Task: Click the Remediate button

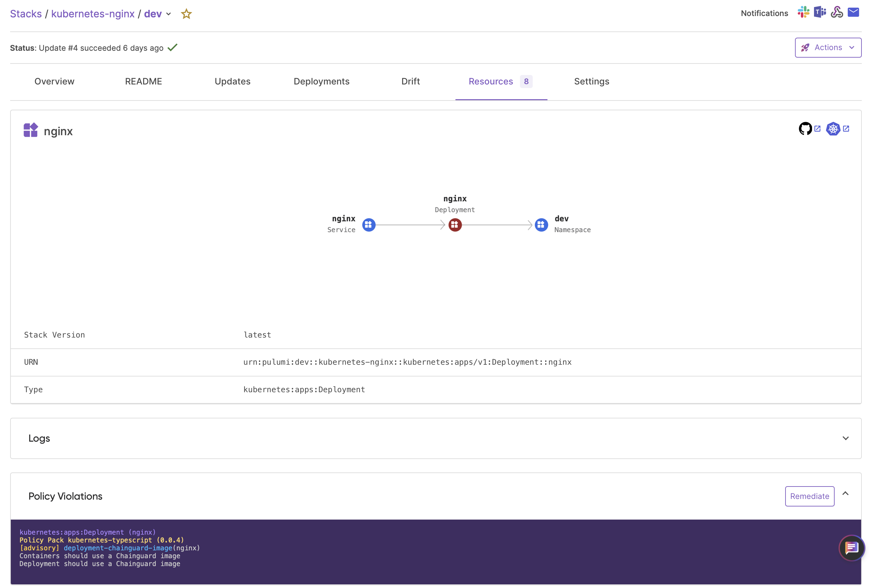Action: (809, 496)
